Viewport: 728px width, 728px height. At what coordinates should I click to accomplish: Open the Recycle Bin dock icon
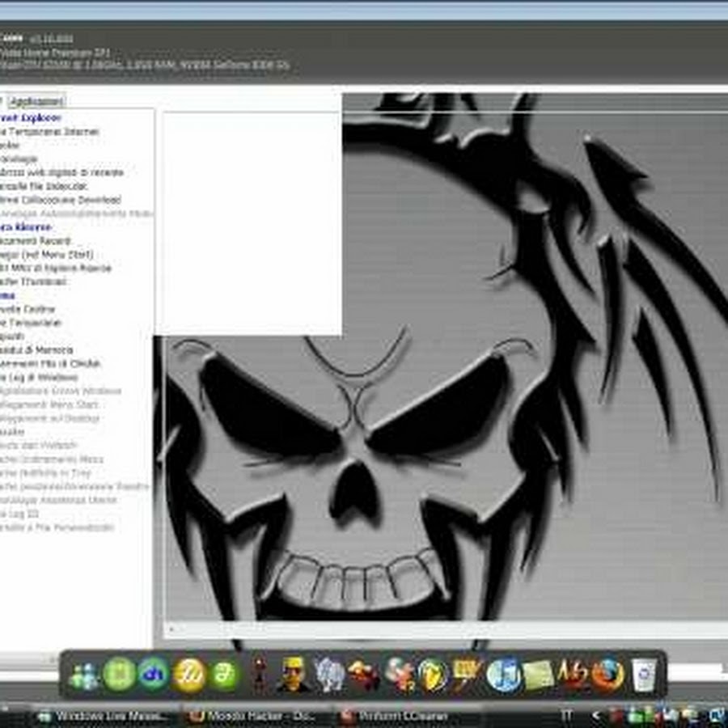pos(644,675)
